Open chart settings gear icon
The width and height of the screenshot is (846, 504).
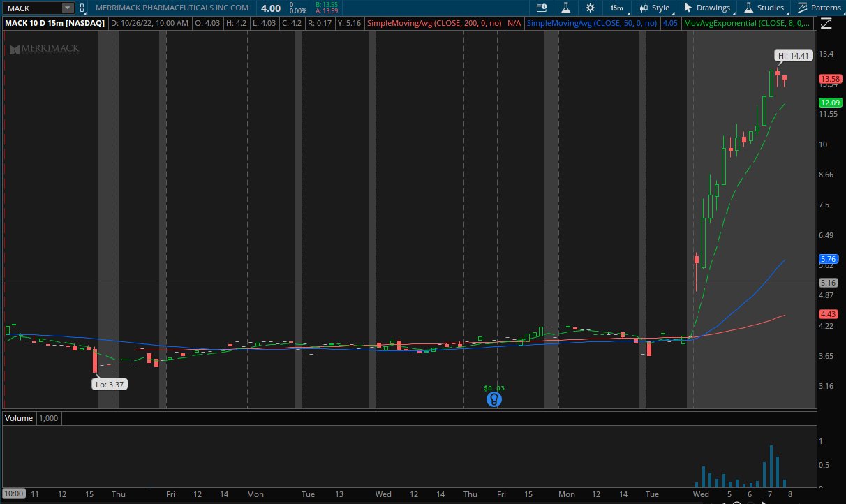tap(591, 8)
